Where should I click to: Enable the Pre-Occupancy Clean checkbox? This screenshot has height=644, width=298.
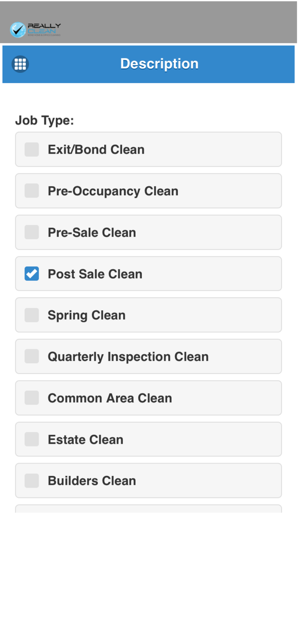pyautogui.click(x=32, y=191)
